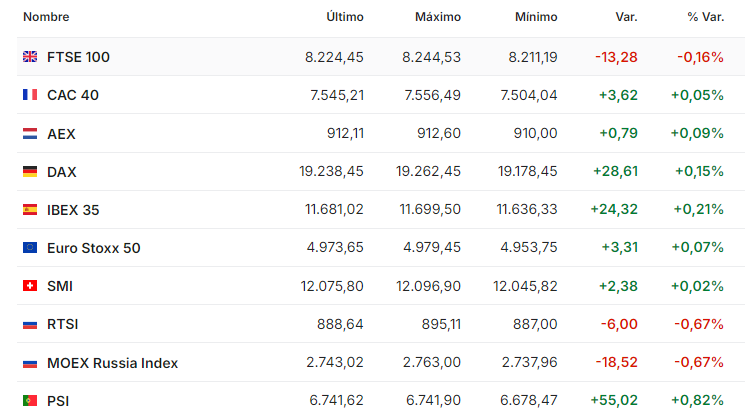Open the DAX index page

click(62, 171)
